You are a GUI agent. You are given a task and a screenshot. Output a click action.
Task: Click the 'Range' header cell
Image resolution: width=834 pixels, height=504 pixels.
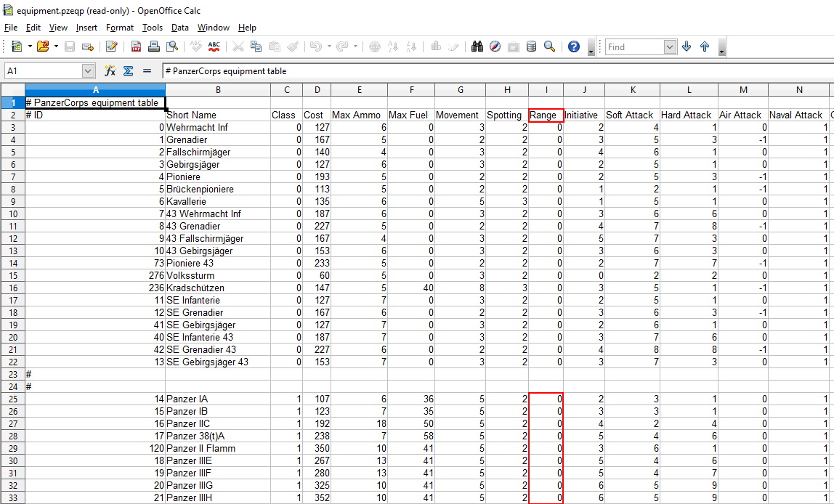click(546, 115)
